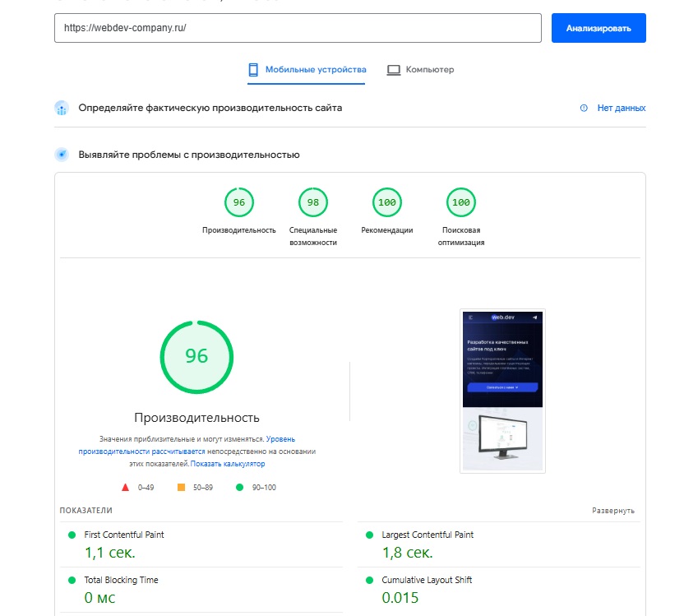The image size is (684, 616).
Task: Click the 1,8 сек. value
Action: click(408, 553)
